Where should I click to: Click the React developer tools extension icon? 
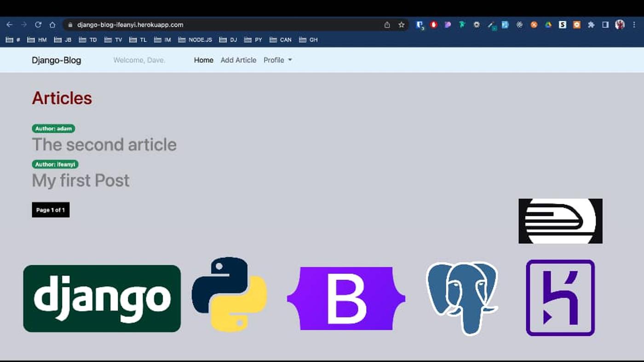(519, 25)
